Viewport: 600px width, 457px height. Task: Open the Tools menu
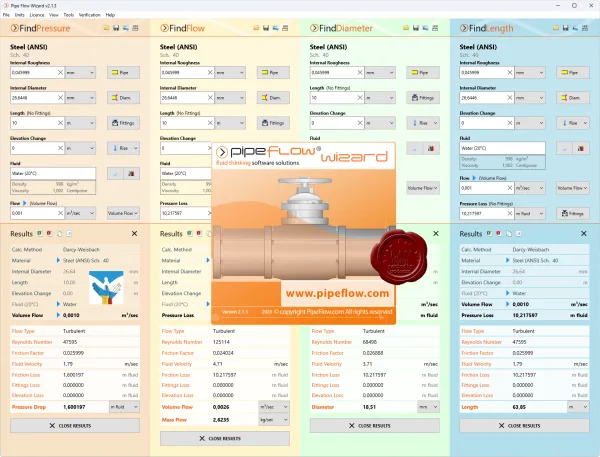click(x=68, y=15)
